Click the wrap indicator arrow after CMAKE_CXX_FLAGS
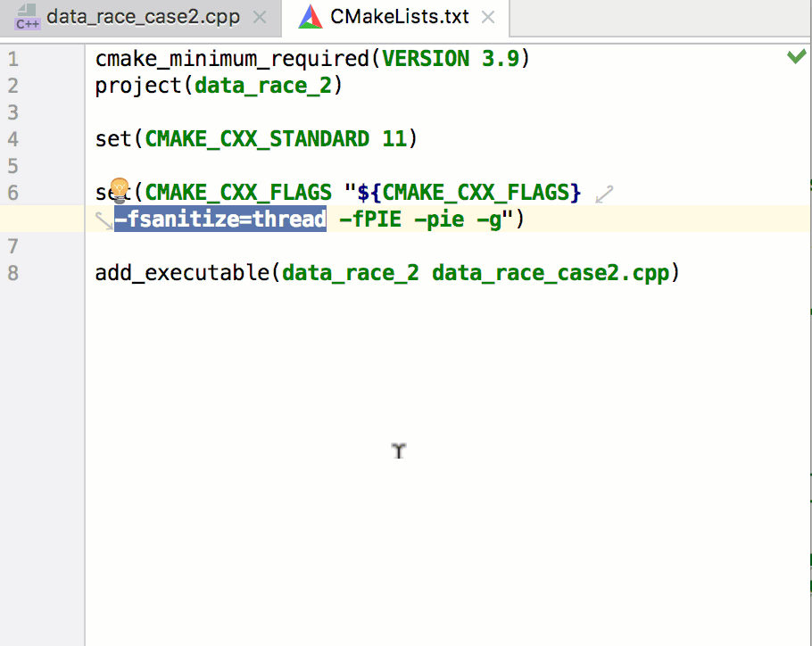 (602, 193)
